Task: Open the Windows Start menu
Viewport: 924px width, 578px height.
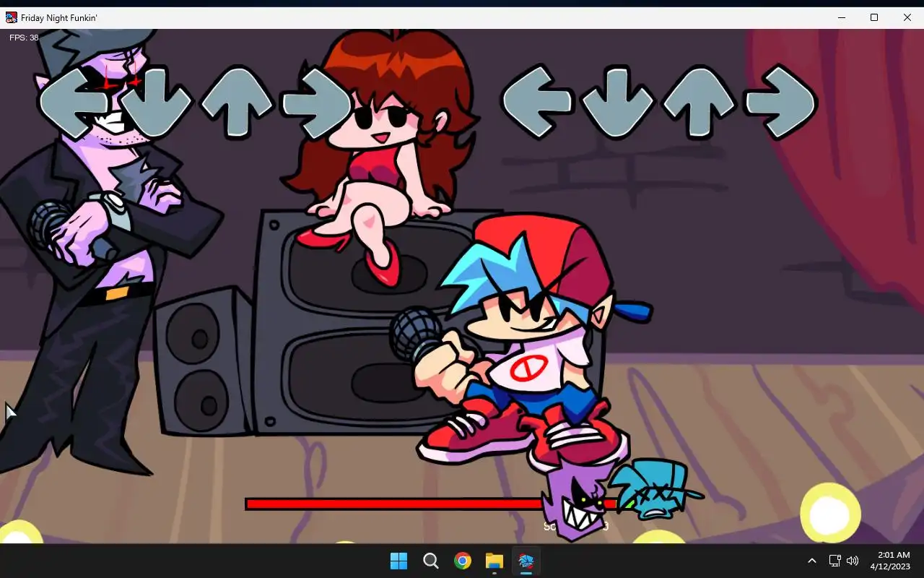Action: (398, 561)
